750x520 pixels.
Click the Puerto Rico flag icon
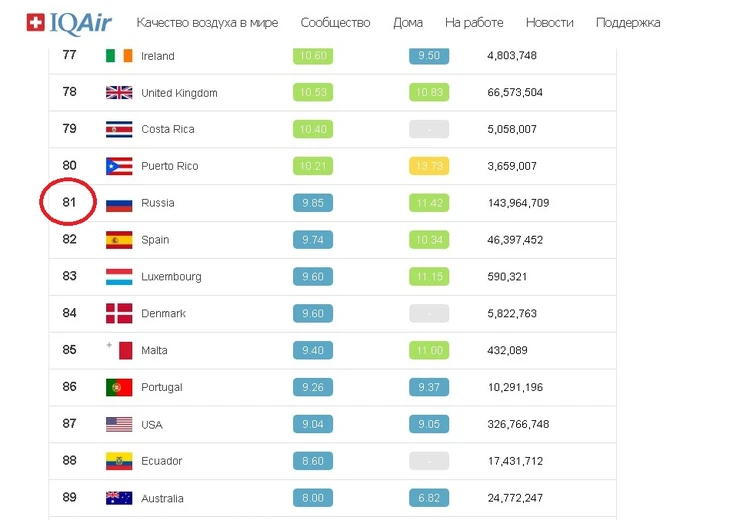119,166
